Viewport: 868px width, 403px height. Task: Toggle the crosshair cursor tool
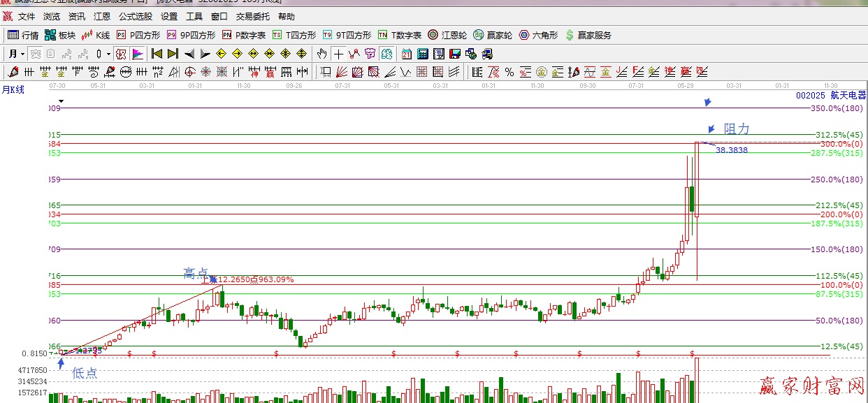click(338, 54)
